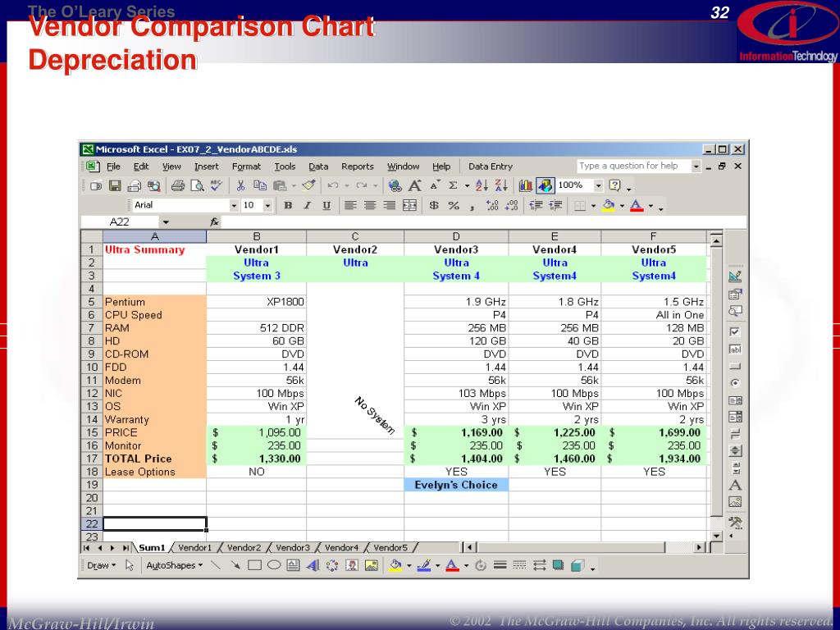Click the option button control in Forms toolbar
840x630 pixels.
(735, 383)
